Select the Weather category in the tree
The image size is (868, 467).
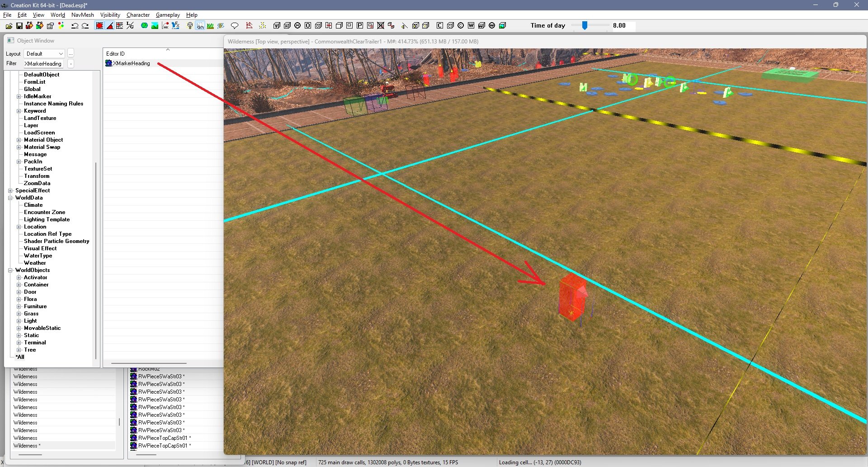35,263
